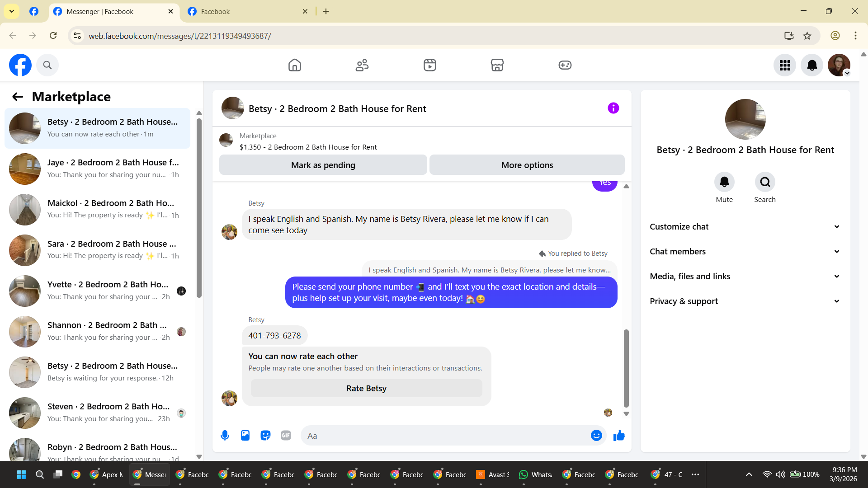Click the chat message scrollbar thumb
868x488 pixels.
coord(626,368)
